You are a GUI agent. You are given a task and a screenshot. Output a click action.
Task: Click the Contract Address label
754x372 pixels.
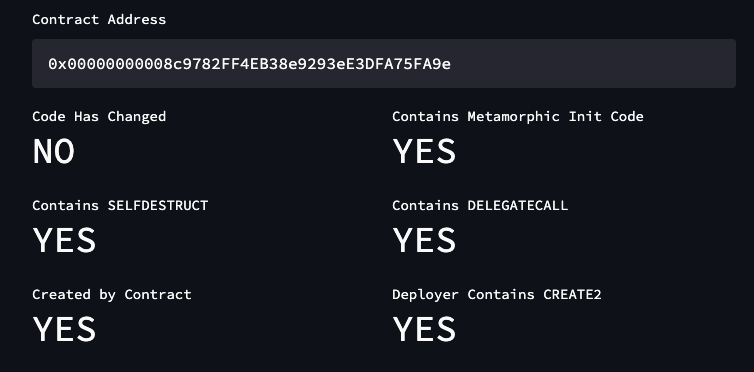pos(99,19)
